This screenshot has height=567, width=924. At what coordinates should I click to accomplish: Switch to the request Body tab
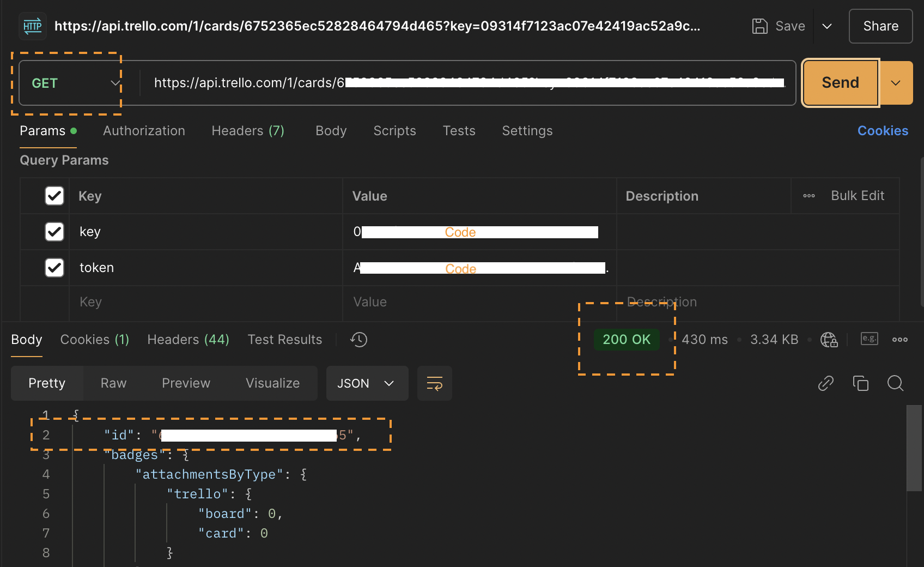pos(331,131)
